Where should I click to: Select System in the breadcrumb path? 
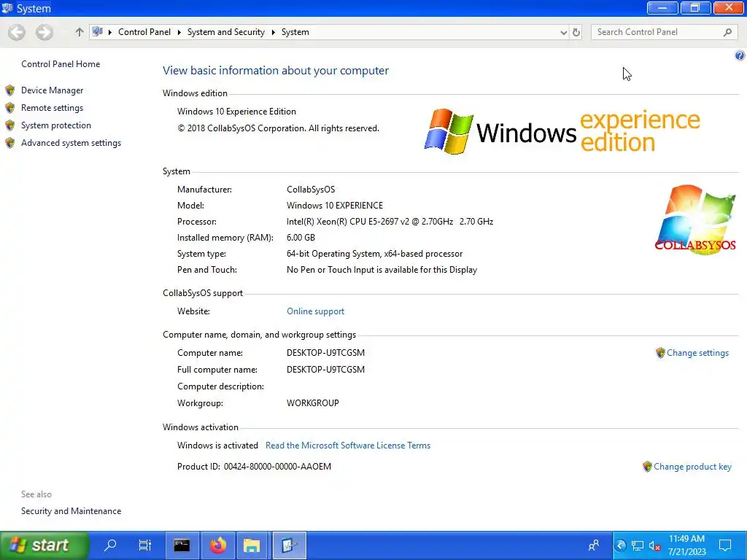[x=295, y=32]
